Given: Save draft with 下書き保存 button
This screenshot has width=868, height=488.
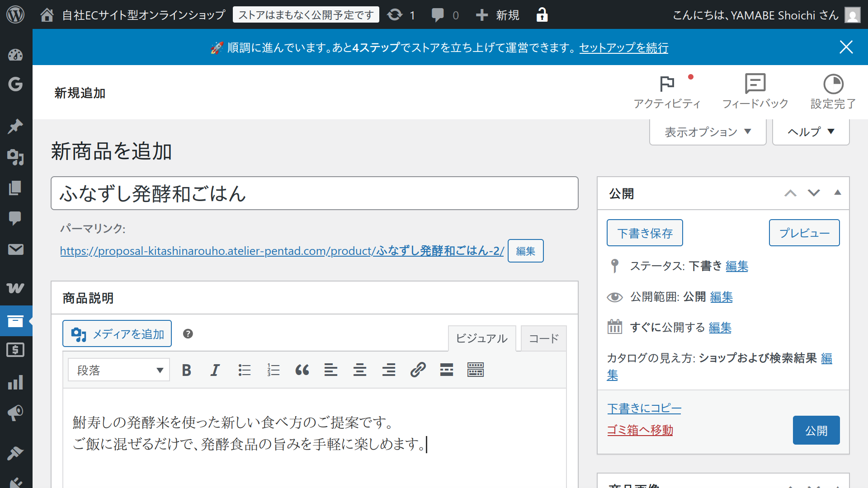Looking at the screenshot, I should [644, 232].
